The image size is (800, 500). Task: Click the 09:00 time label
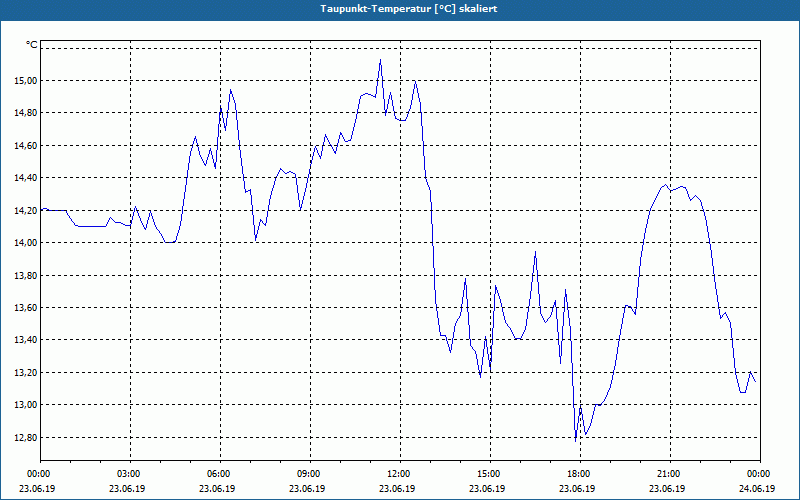coord(310,474)
